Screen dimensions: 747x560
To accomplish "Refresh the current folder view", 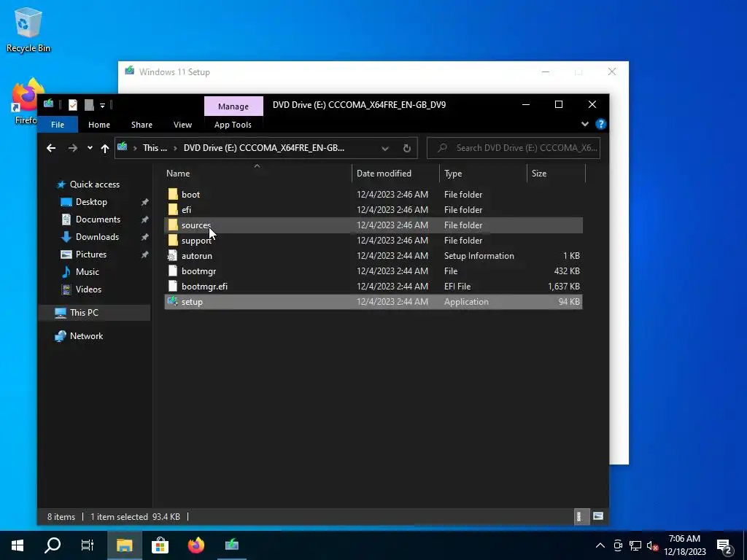I will coord(407,149).
